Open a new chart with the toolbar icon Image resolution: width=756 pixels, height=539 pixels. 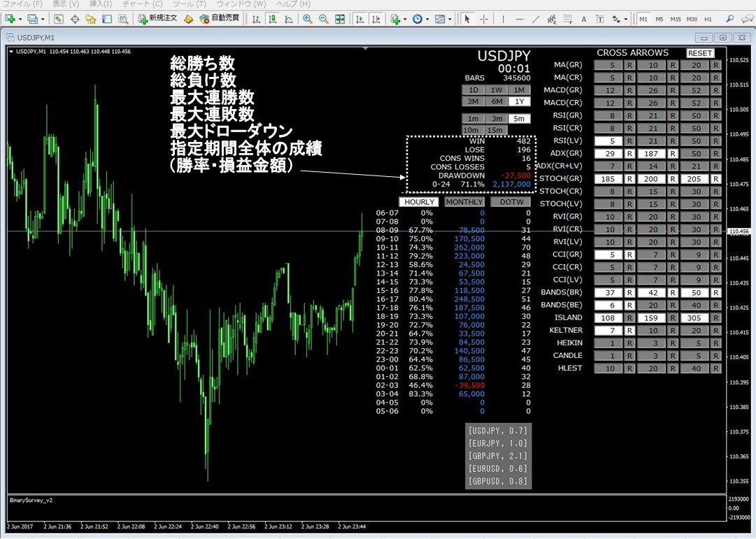tap(10, 19)
